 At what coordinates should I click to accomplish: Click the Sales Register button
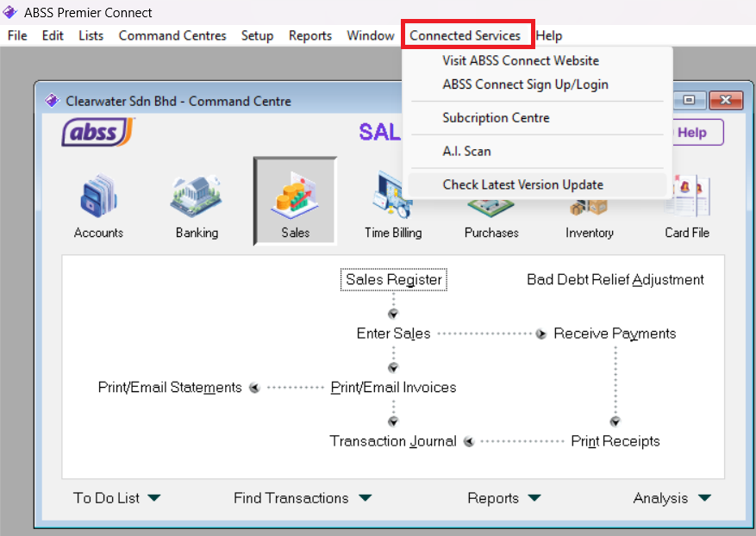click(x=394, y=279)
